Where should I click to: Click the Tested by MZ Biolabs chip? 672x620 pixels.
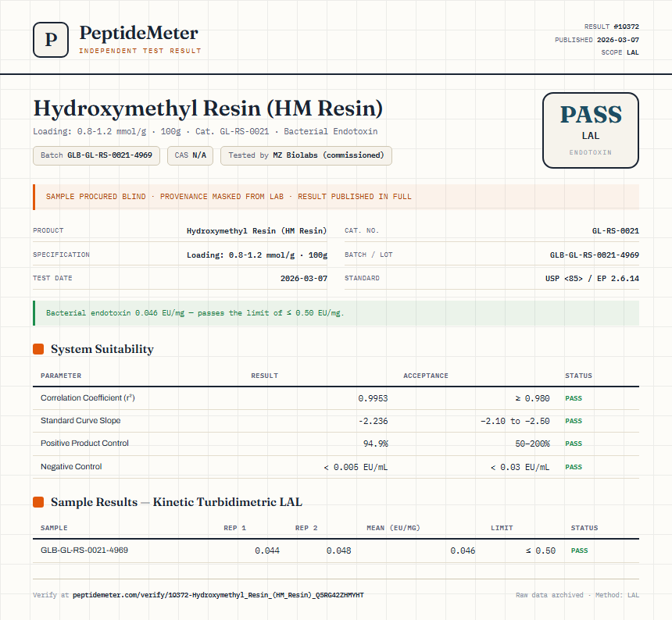point(306,155)
